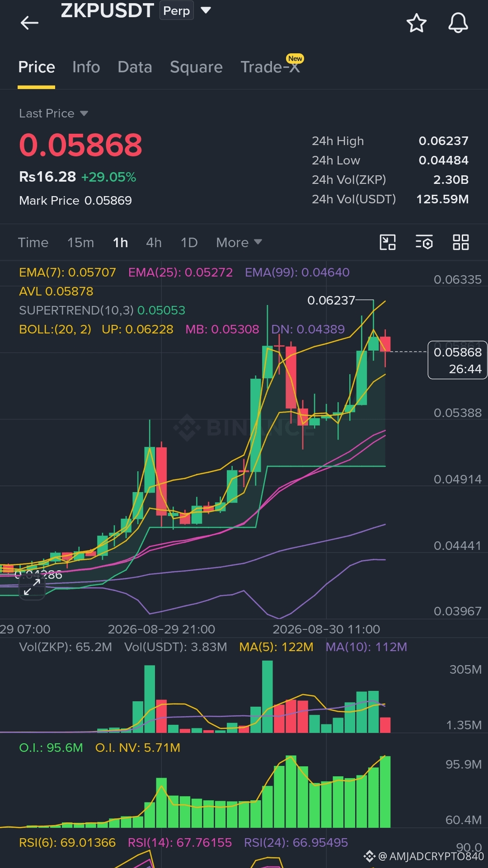This screenshot has width=488, height=868.
Task: Tap the O.I.: 95.6M open interest label
Action: coord(51,748)
